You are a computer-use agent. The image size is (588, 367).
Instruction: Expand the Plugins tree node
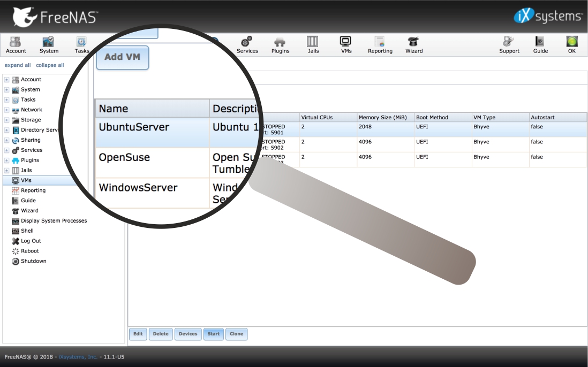coord(6,160)
